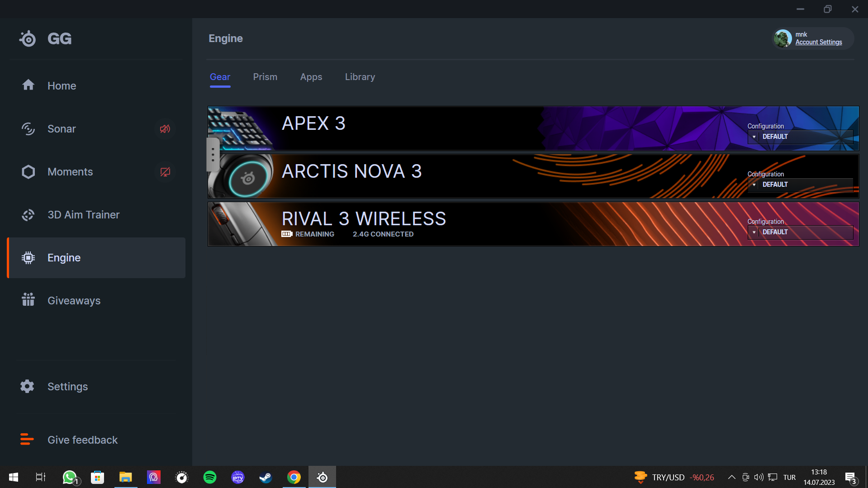Click the Arctis Nova 3 headset thumbnail
The width and height of the screenshot is (868, 488).
pos(241,176)
